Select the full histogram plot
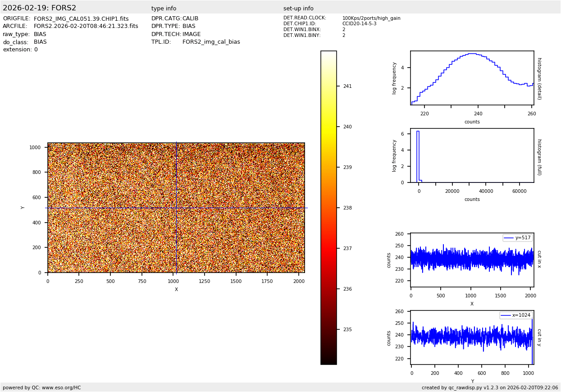 (472, 155)
